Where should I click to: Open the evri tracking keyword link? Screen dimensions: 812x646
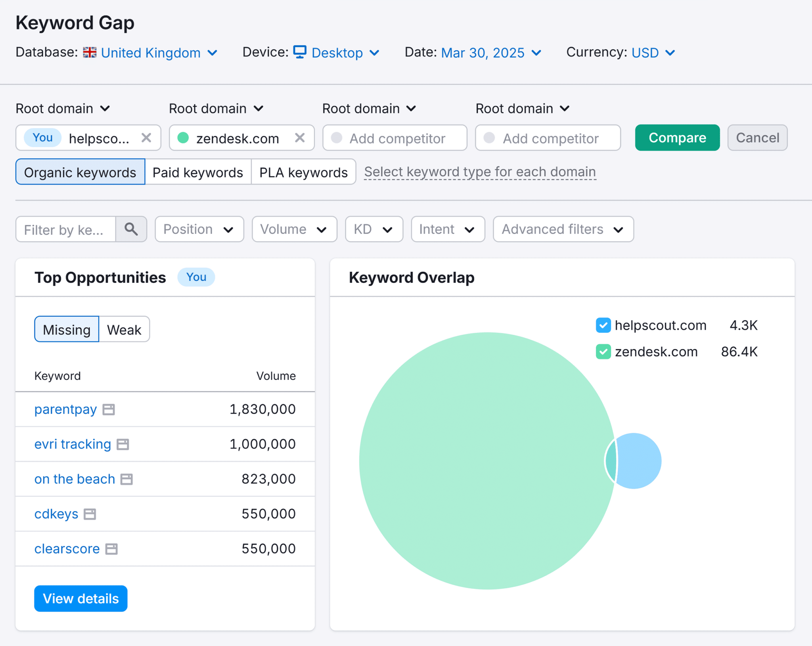(x=73, y=444)
